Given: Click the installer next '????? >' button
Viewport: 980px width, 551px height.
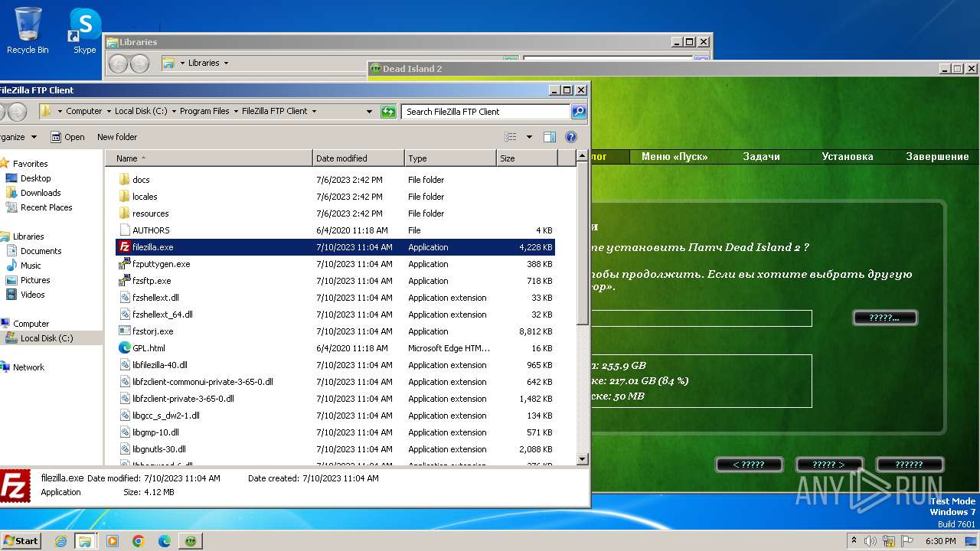Looking at the screenshot, I should pyautogui.click(x=828, y=465).
